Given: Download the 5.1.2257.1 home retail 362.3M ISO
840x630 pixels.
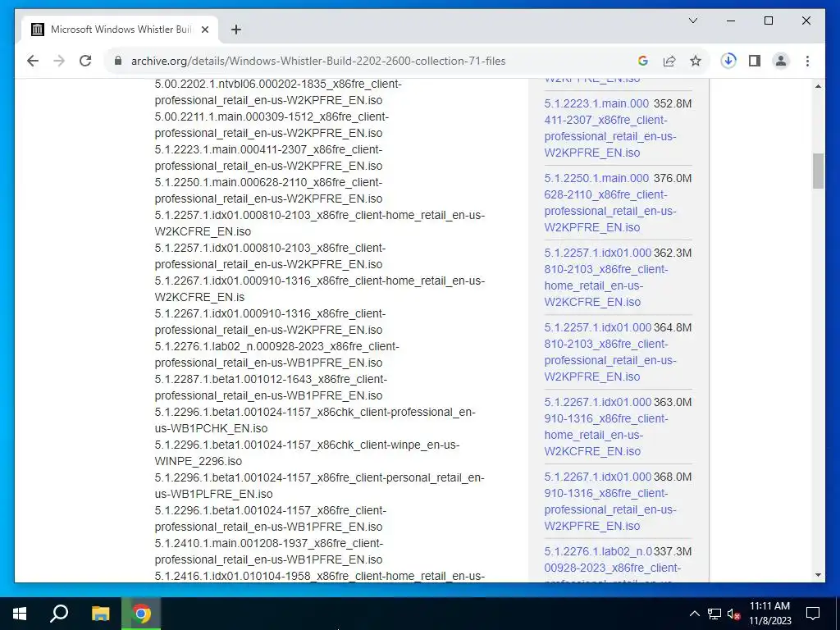Looking at the screenshot, I should click(606, 277).
